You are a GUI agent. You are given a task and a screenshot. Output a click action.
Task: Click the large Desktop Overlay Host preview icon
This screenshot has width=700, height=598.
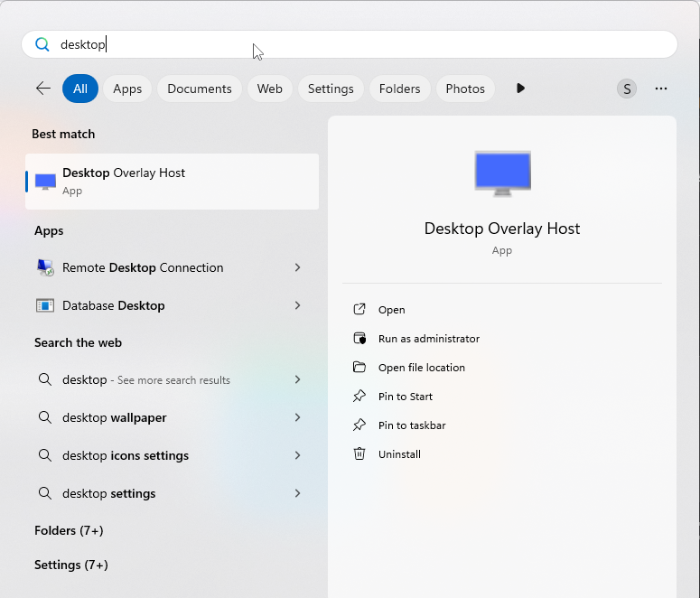[x=502, y=173]
